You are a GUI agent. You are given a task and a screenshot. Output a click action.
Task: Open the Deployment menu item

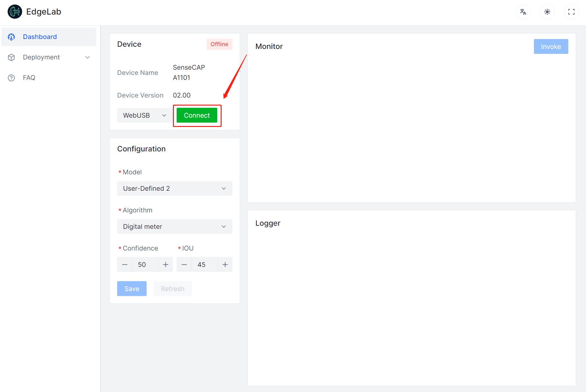(x=49, y=57)
